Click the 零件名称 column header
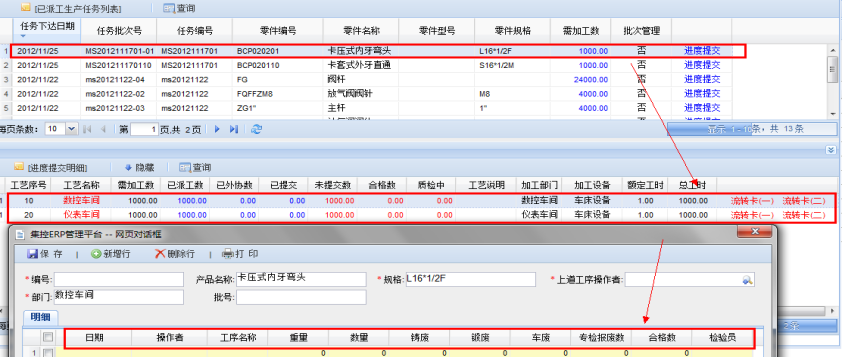This screenshot has height=364, width=844. pos(361,30)
